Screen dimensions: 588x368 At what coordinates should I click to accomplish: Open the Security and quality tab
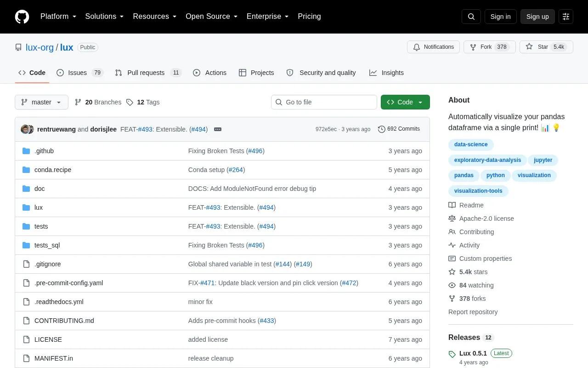(321, 73)
